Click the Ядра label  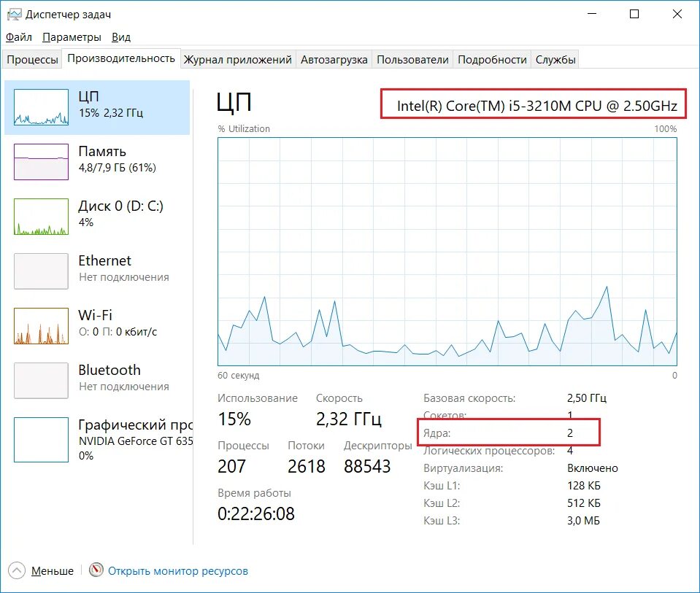[437, 433]
